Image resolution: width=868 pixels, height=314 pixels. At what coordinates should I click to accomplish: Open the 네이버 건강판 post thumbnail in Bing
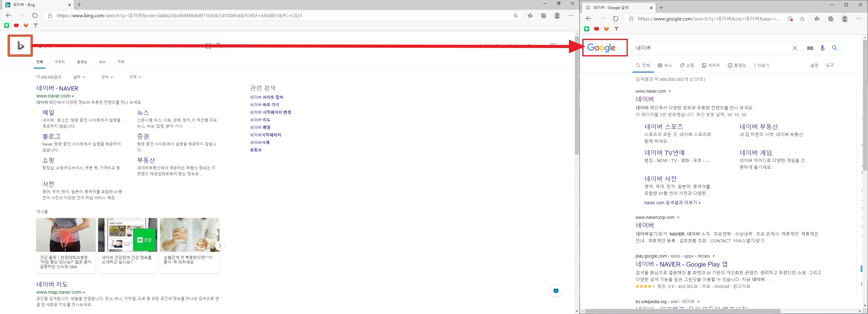click(x=127, y=235)
